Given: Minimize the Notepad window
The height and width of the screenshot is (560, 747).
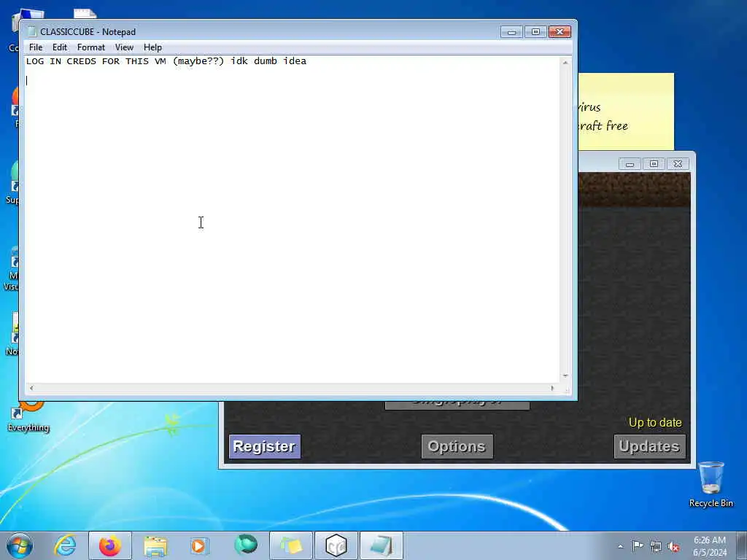Looking at the screenshot, I should click(511, 32).
